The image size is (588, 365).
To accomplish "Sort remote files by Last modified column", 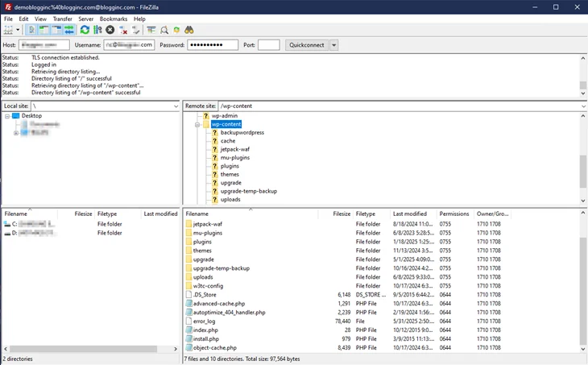I will tap(409, 214).
